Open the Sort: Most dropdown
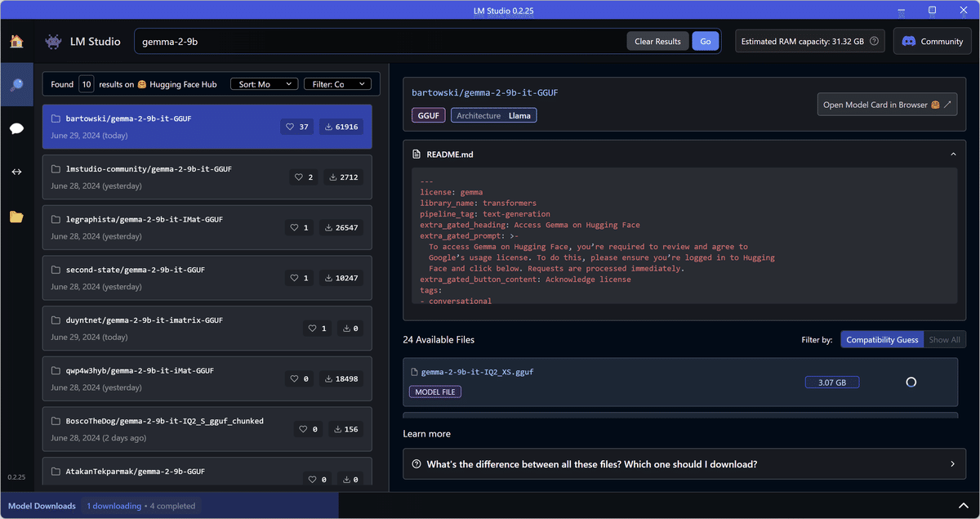This screenshot has width=980, height=519. [264, 83]
